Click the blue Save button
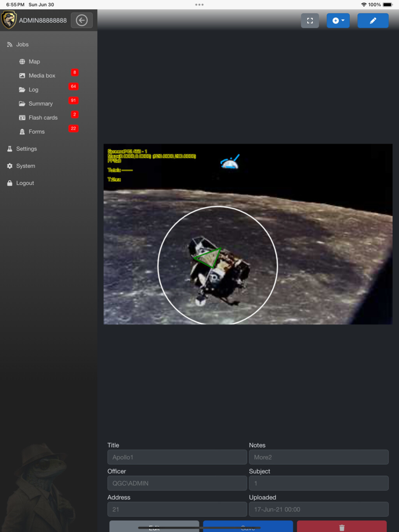 pyautogui.click(x=248, y=526)
